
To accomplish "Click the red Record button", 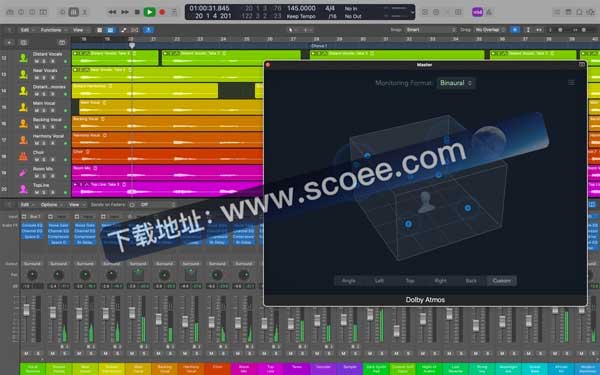I will (162, 12).
